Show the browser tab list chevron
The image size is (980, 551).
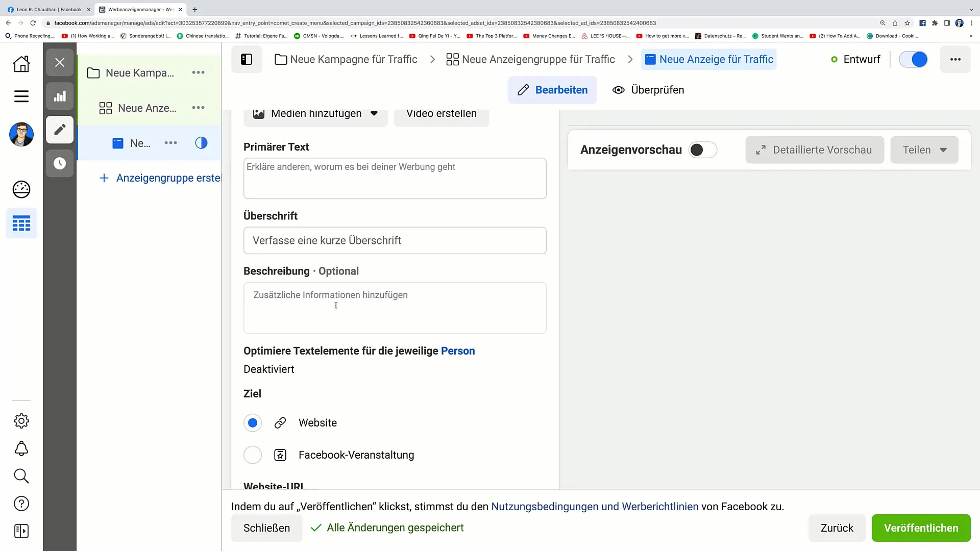[x=971, y=9]
